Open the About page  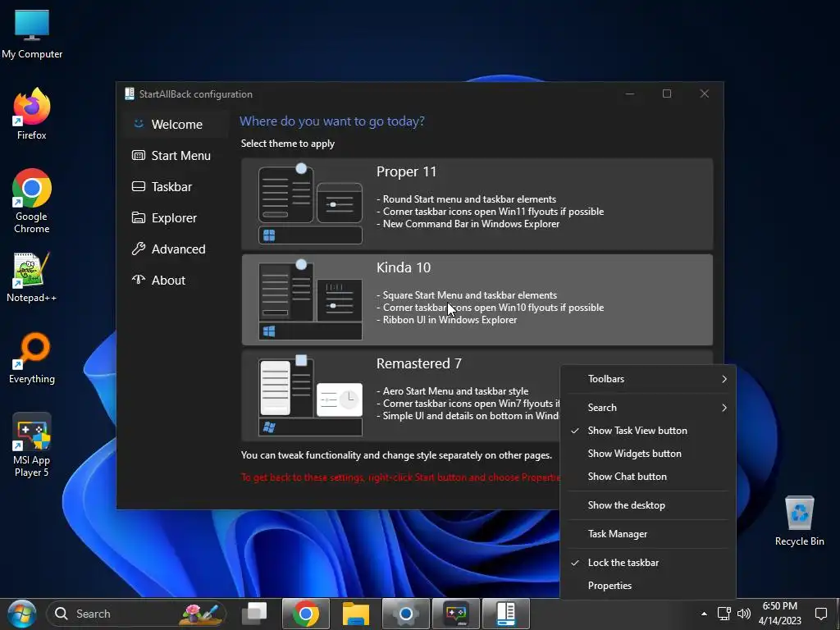[x=176, y=280]
